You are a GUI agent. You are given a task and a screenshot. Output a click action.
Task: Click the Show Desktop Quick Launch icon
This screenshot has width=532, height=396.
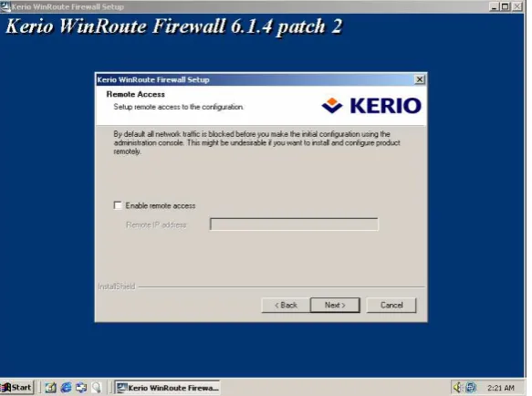click(81, 388)
